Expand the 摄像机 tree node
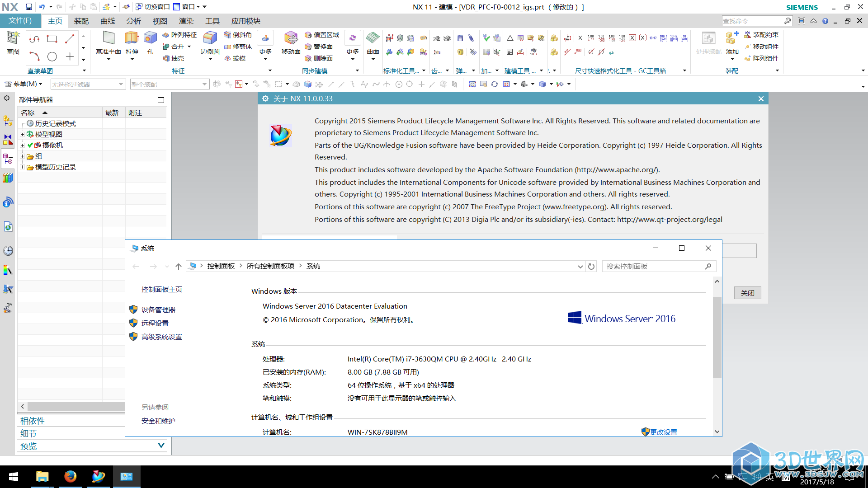The height and width of the screenshot is (488, 868). [22, 145]
